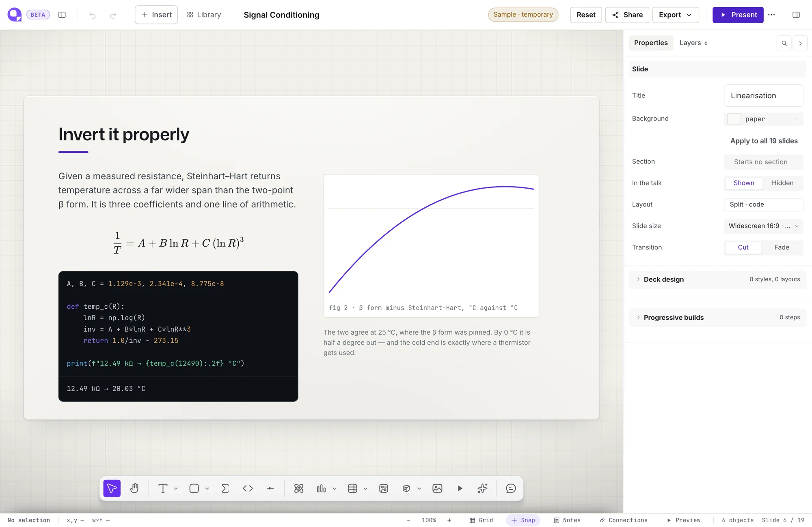Open the Background paper dropdown
The width and height of the screenshot is (812, 527).
coord(763,119)
